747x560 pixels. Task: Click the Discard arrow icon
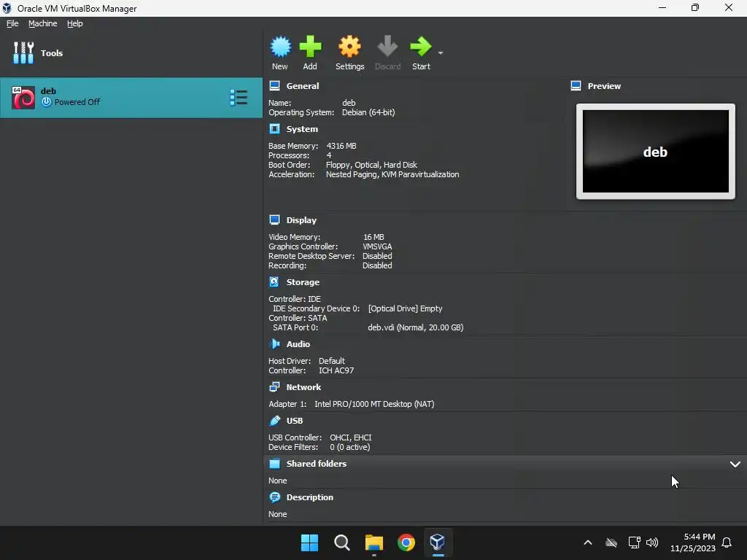point(387,47)
